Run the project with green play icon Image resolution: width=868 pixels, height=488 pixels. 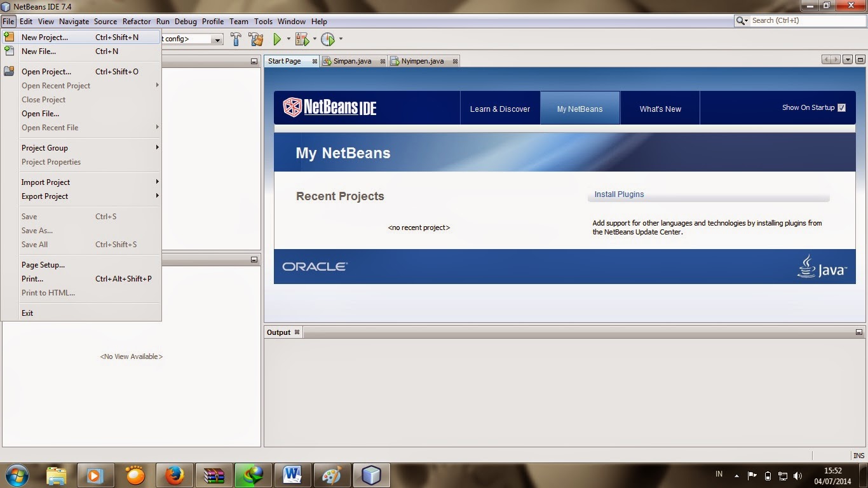tap(277, 39)
